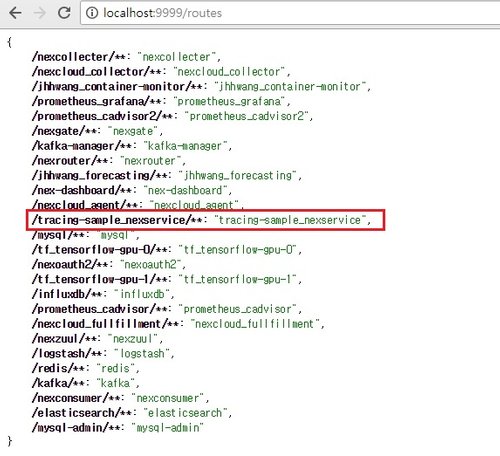
Task: Select the /nexcloud_fullfillment/** key
Action: tap(105, 324)
